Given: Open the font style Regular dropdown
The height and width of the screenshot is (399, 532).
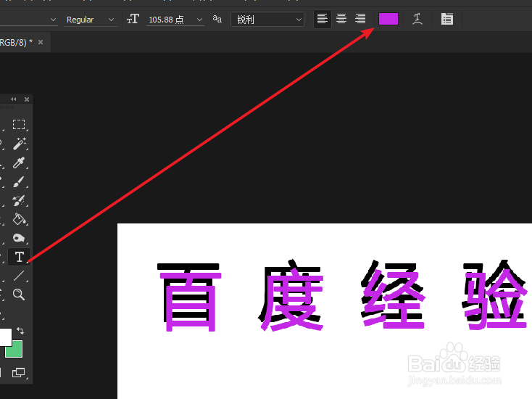Looking at the screenshot, I should (91, 20).
